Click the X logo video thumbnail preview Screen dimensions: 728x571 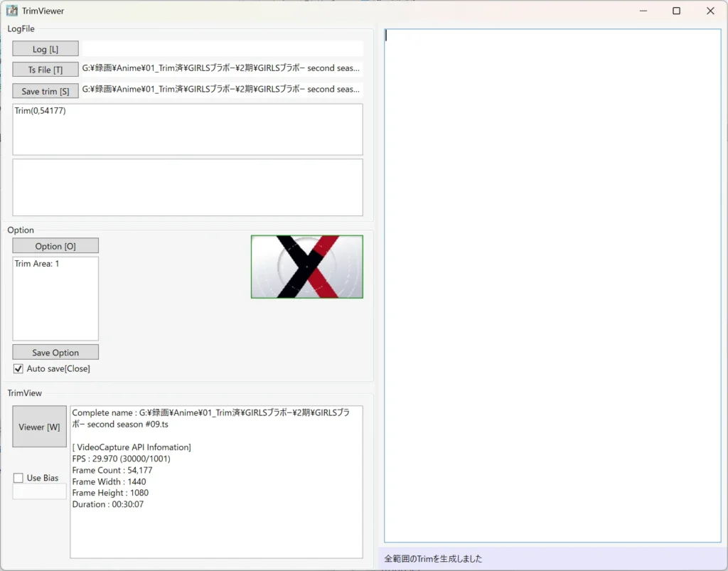coord(306,267)
